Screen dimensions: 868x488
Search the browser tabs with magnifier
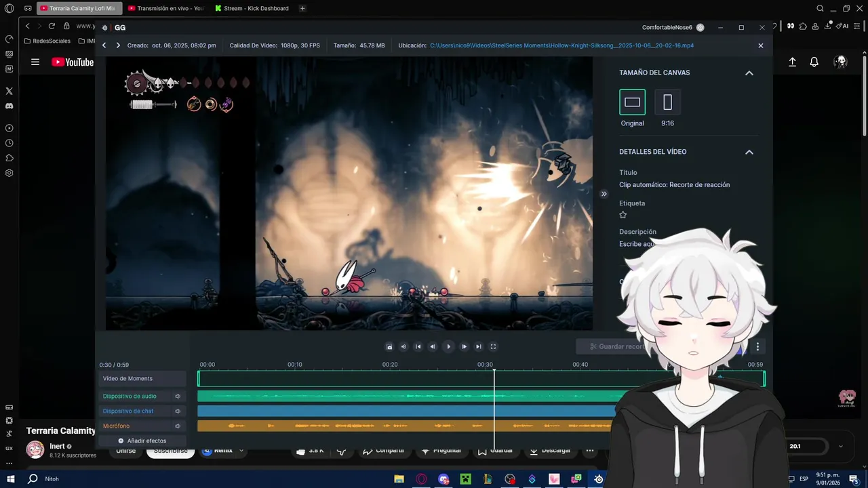point(820,9)
